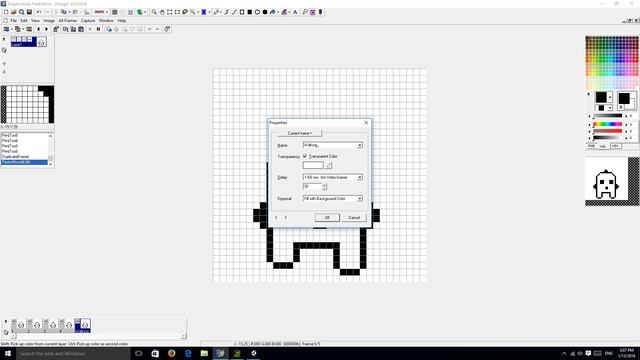Open the Capture menu
This screenshot has width=640, height=360.
click(88, 20)
